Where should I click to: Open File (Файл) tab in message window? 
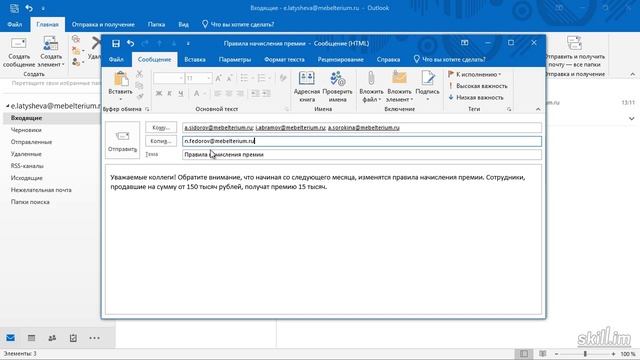(x=116, y=60)
